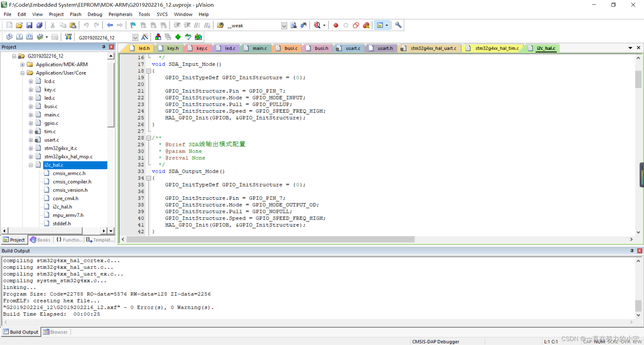The image size is (644, 345).
Task: Open the SVCS menu
Action: (x=162, y=14)
